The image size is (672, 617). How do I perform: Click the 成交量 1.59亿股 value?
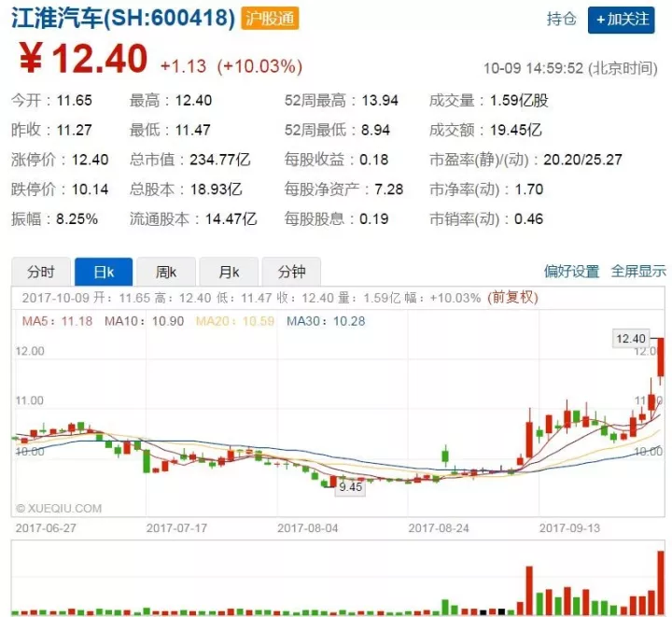520,100
